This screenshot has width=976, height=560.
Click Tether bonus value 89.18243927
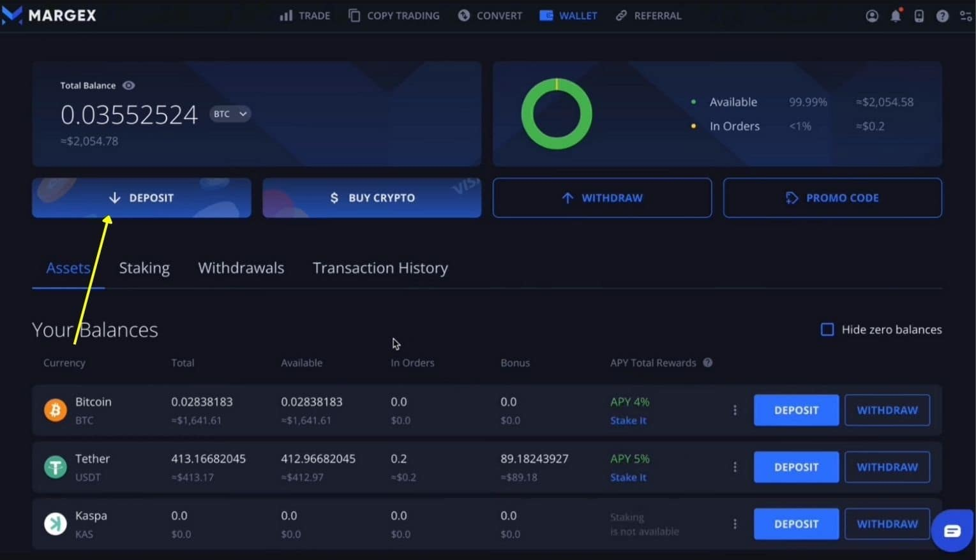coord(534,459)
